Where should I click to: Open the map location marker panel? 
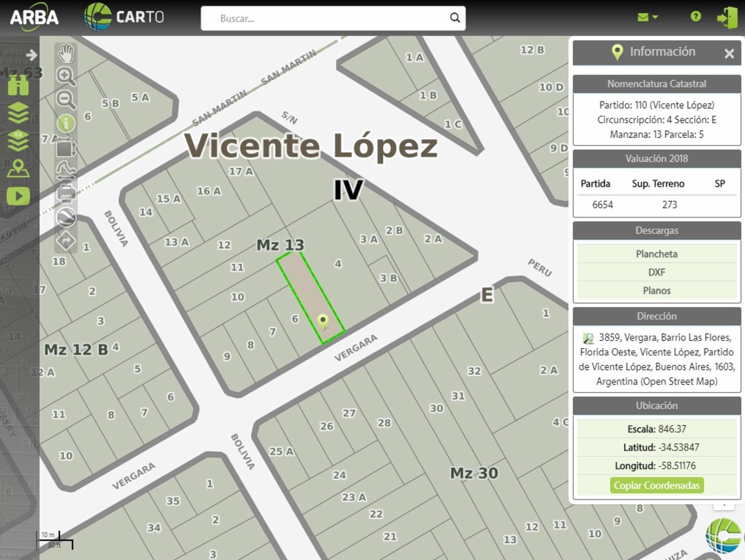pos(18,168)
